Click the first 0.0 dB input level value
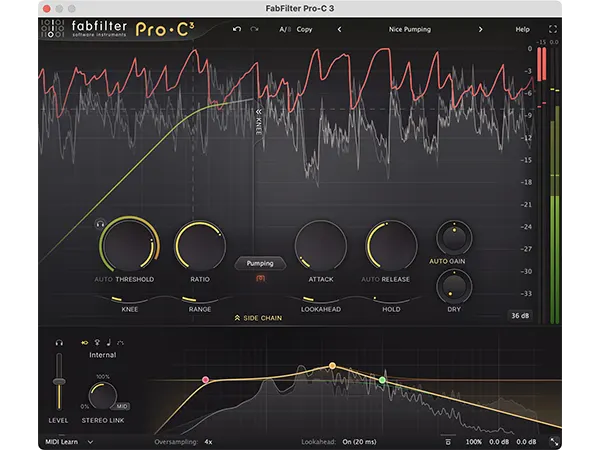Image resolution: width=600 pixels, height=450 pixels. pyautogui.click(x=499, y=442)
